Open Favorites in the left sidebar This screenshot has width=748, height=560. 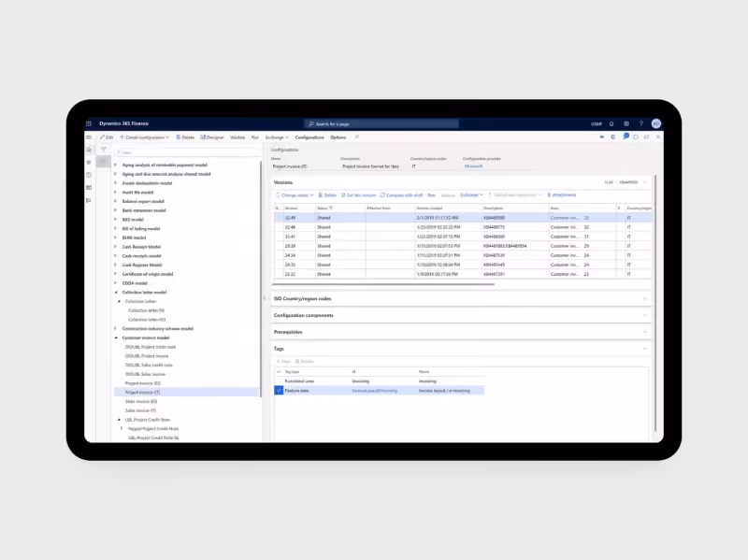(89, 163)
